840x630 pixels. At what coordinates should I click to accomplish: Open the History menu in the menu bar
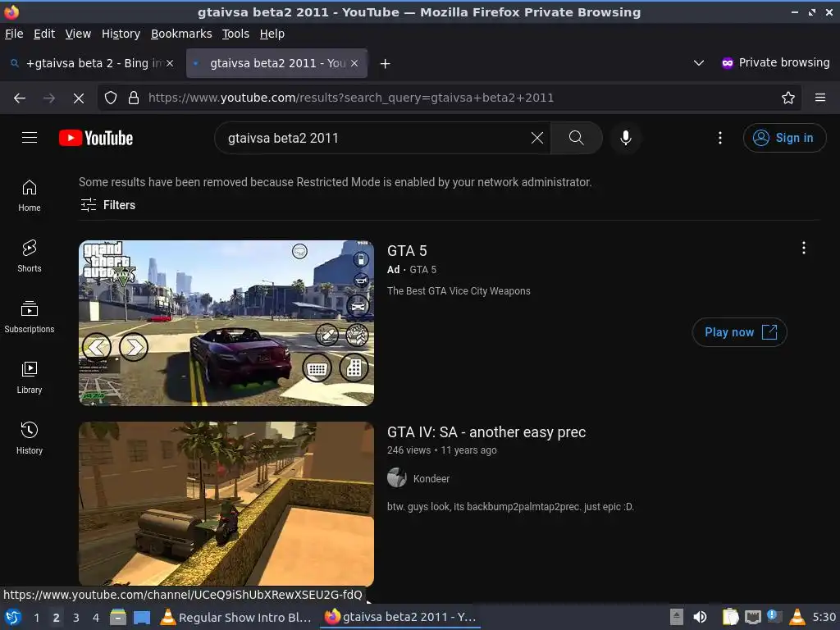point(121,34)
